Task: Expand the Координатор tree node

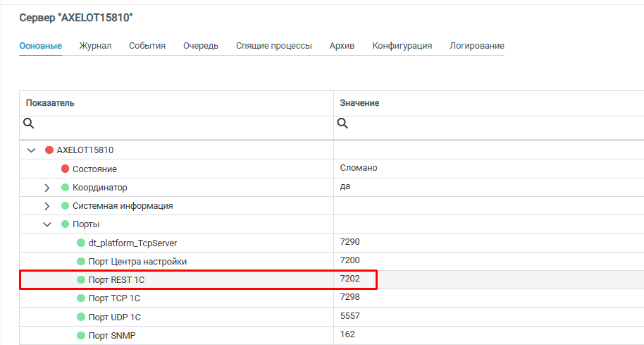Action: coord(47,188)
